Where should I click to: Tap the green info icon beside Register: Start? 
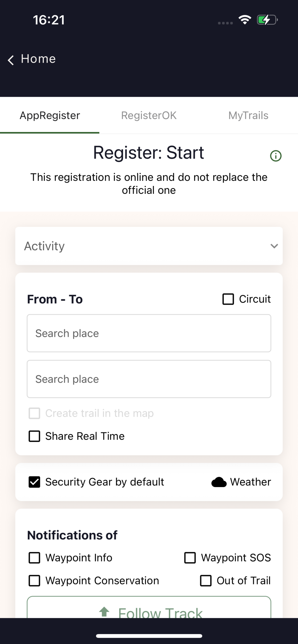point(276,156)
